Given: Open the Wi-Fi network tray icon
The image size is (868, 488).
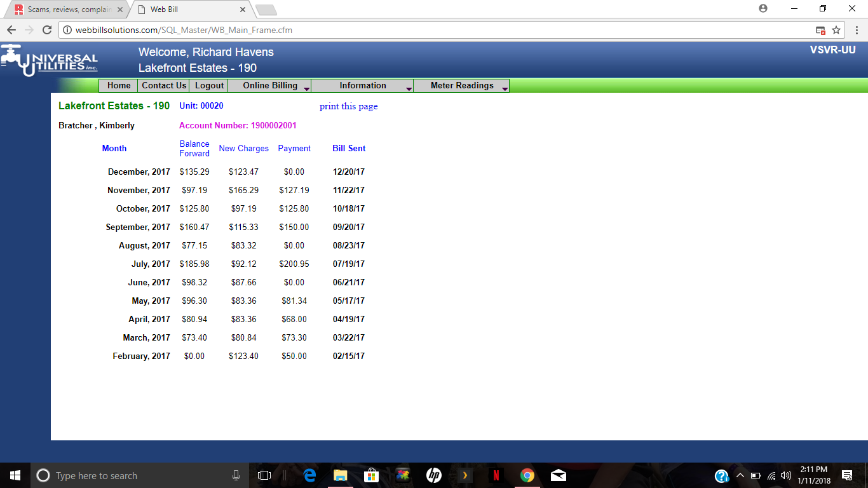Looking at the screenshot, I should pos(771,475).
